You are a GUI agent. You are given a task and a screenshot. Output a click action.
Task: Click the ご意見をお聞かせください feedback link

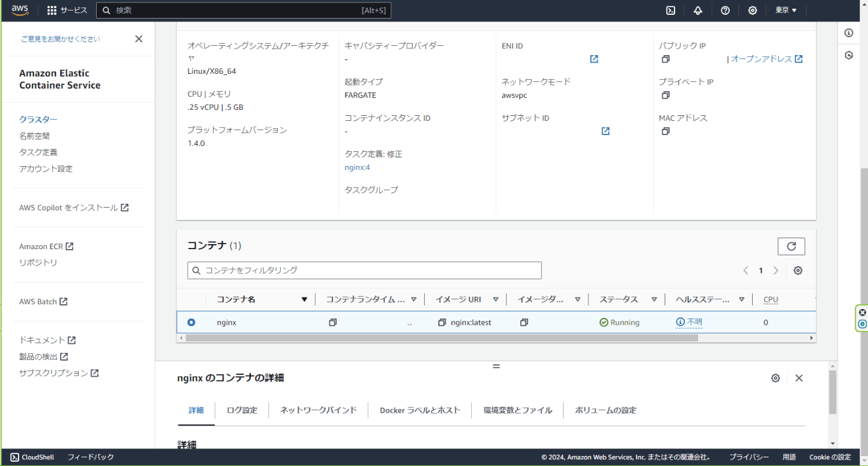(x=60, y=39)
